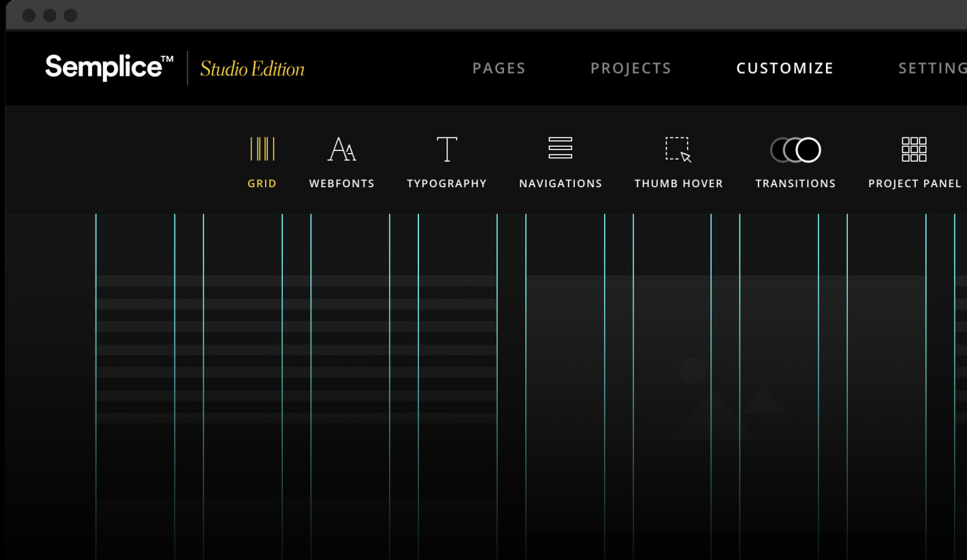Navigate to the Pages section
The height and width of the screenshot is (560, 967).
pyautogui.click(x=498, y=68)
